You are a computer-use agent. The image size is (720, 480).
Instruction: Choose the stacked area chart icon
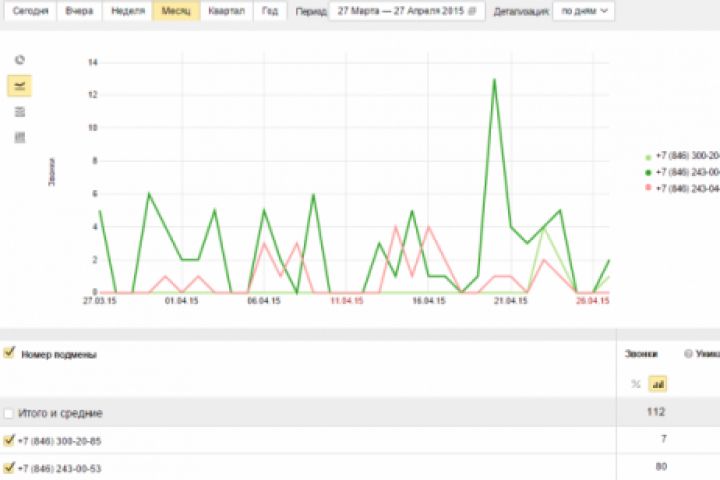(20, 112)
